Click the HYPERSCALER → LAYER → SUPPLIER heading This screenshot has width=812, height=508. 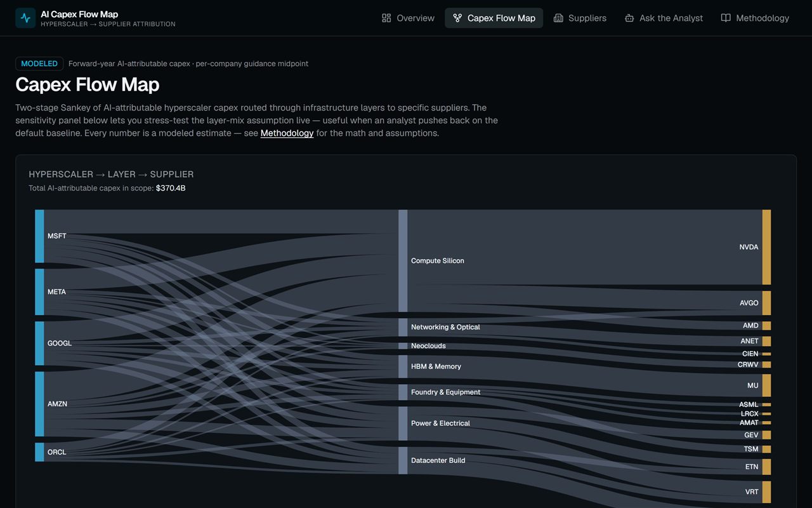(x=111, y=174)
